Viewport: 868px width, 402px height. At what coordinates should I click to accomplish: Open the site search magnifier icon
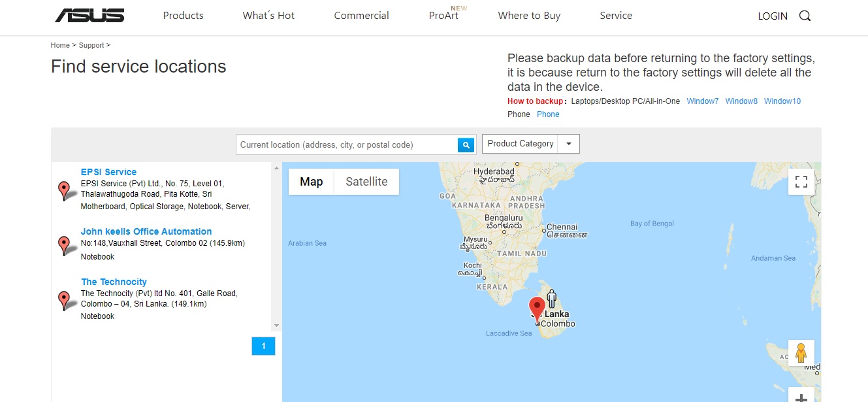tap(805, 16)
